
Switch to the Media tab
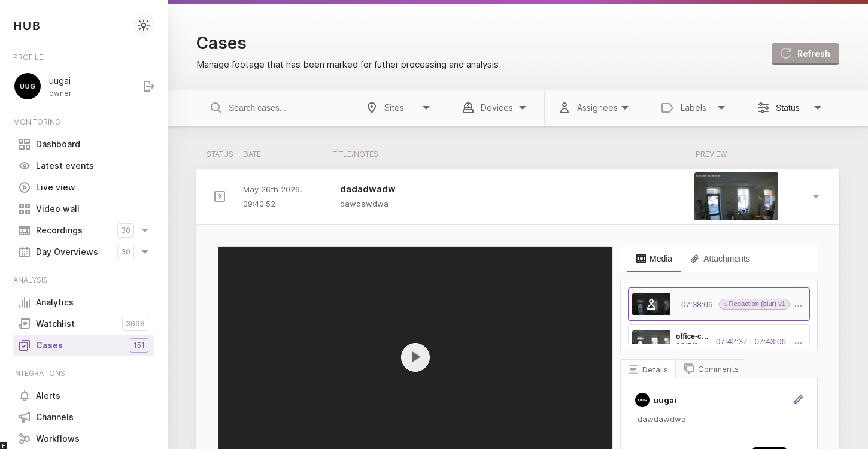coord(654,259)
